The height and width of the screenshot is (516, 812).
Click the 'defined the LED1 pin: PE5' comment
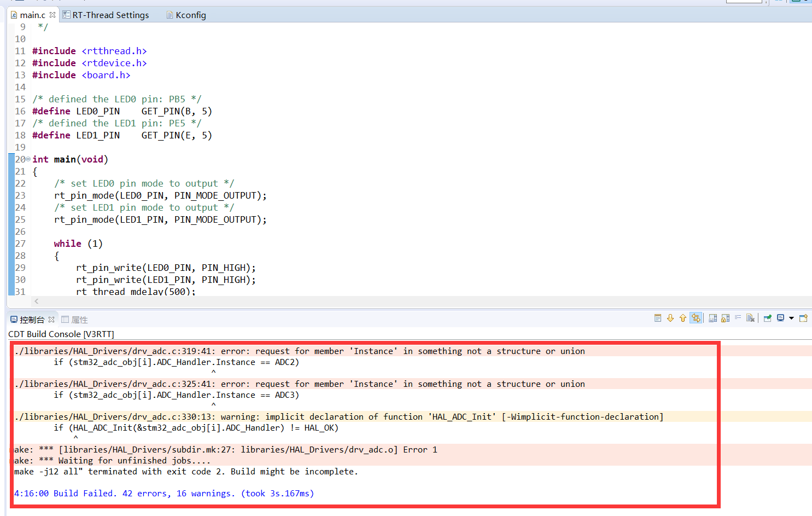pos(117,123)
